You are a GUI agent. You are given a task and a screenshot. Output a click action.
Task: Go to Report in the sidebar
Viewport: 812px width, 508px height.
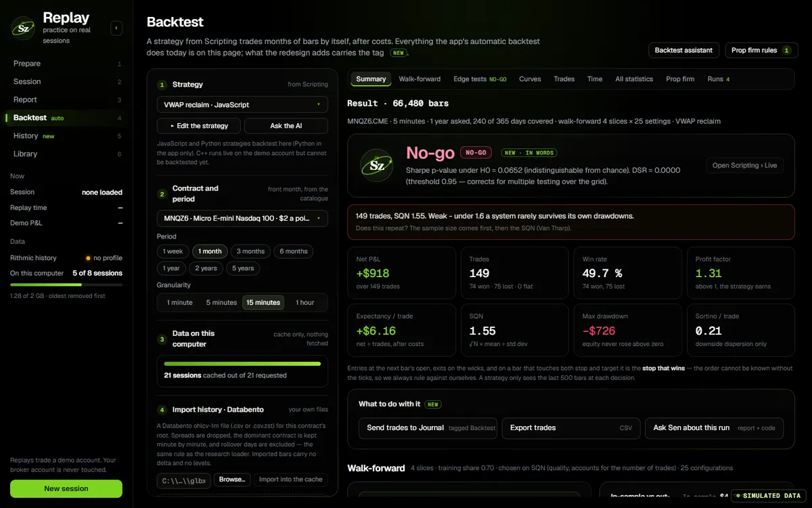66,100
